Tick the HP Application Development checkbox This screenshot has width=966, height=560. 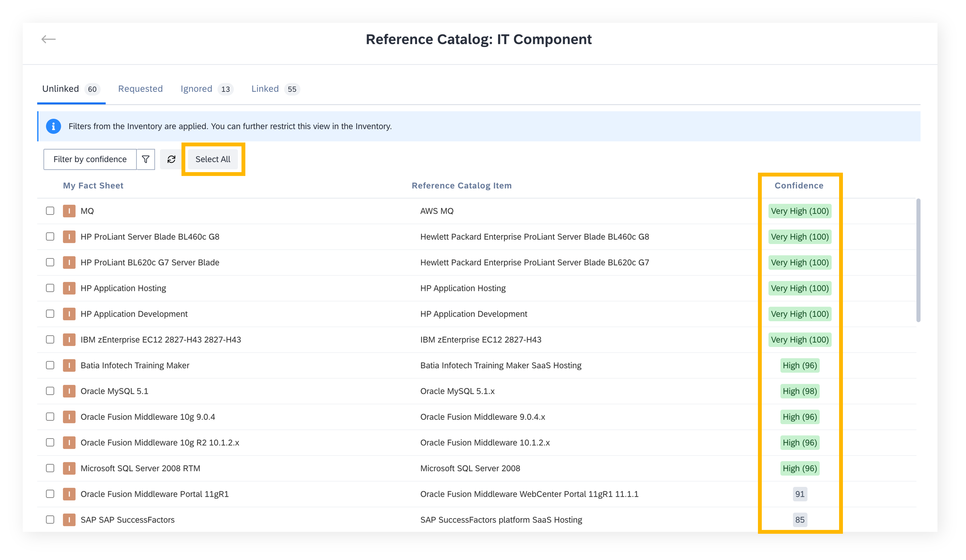click(x=50, y=314)
